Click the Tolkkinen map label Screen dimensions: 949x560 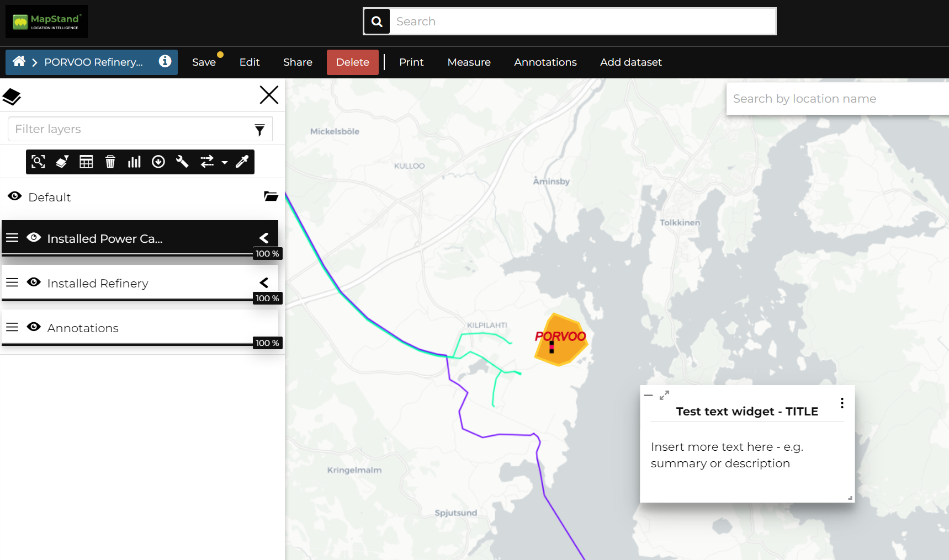point(680,222)
